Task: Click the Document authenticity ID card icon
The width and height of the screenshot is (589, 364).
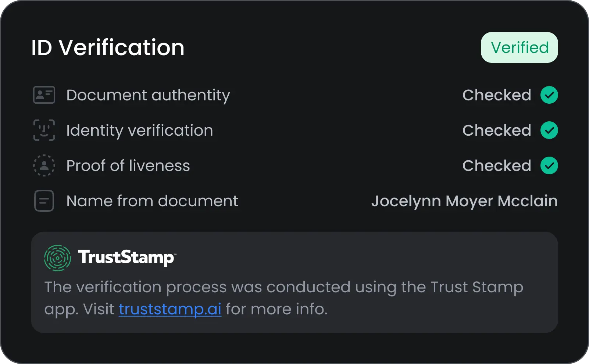Action: [x=44, y=95]
